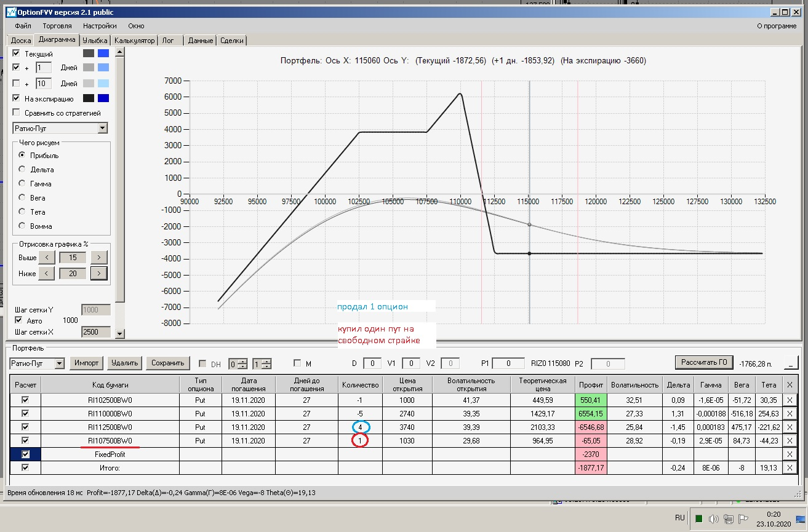Open the volume control in system tray

pyautogui.click(x=714, y=518)
